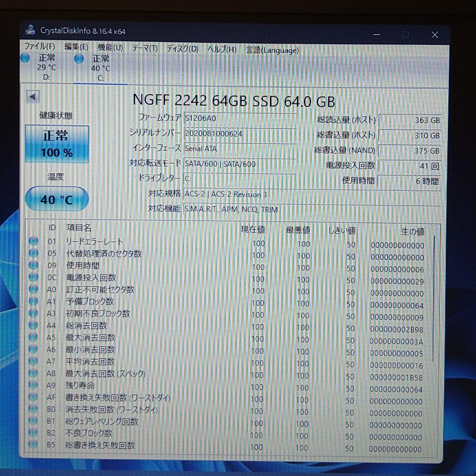Click status icon for row A8 最大消去回数 (スペック)
The height and width of the screenshot is (476, 476).
[x=33, y=373]
